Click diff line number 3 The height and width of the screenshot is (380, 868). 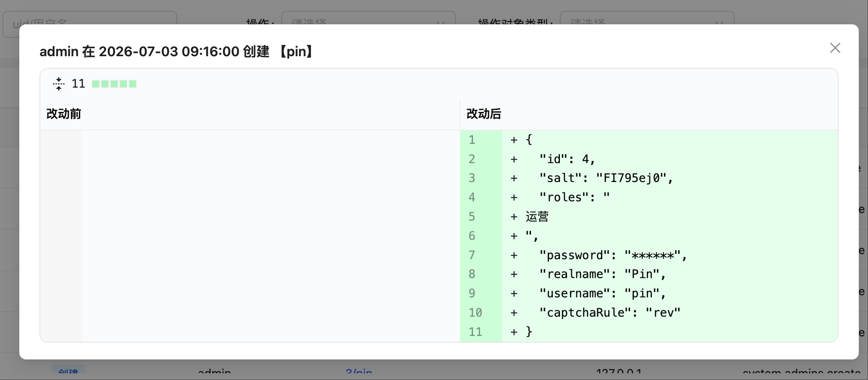[x=472, y=178]
